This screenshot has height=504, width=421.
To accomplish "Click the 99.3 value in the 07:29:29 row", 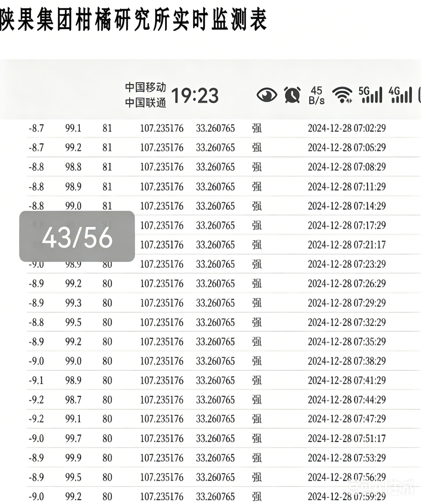I will 73,303.
